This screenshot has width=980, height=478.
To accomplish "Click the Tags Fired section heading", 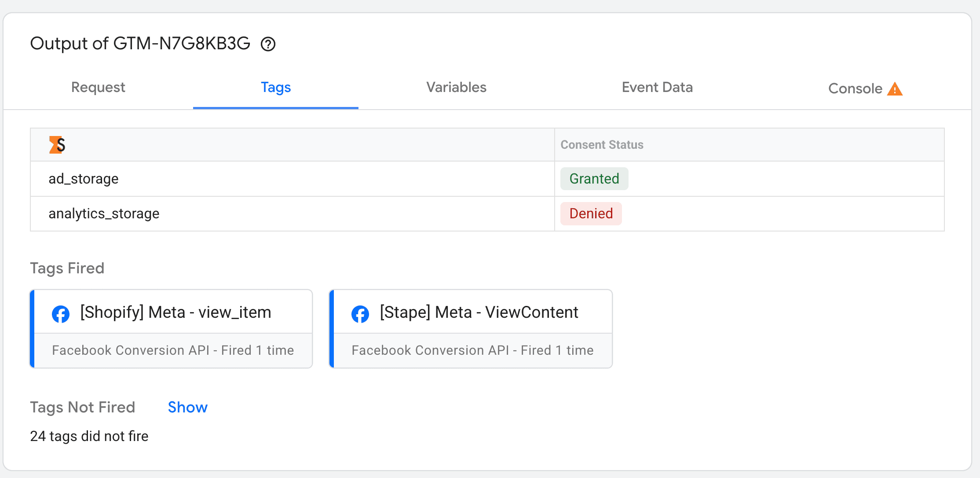I will (x=67, y=268).
